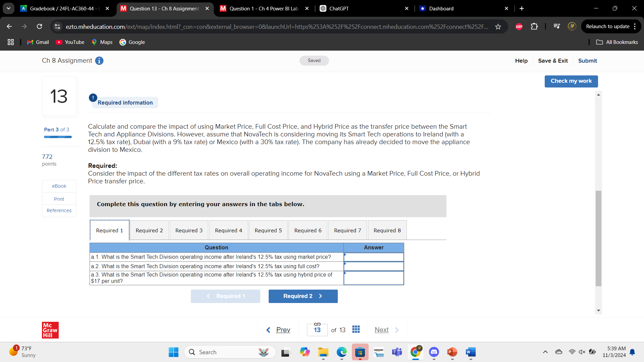Expand hidden icons in the system tray
Viewport: 644px width, 362px height.
[545, 352]
